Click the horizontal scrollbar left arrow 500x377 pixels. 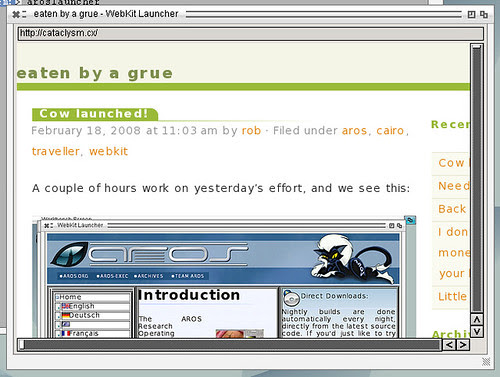(449, 345)
